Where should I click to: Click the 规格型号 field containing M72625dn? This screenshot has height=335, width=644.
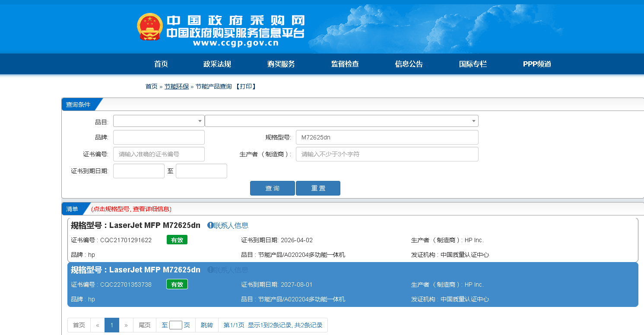coord(387,138)
